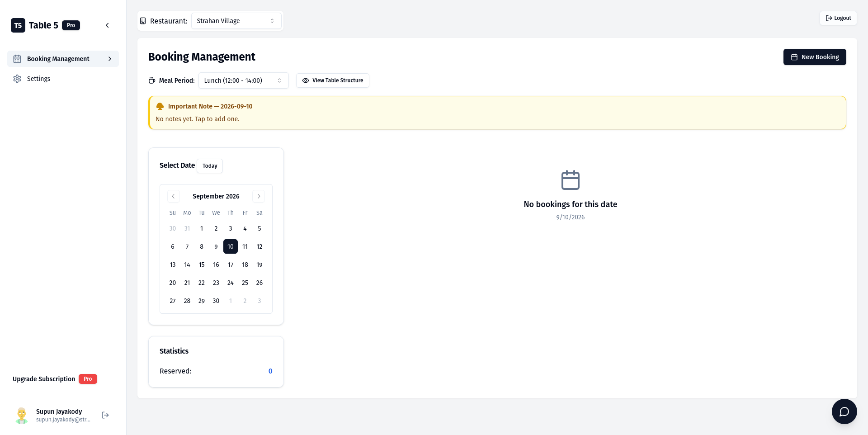Click the empty bookings calendar icon
Image resolution: width=868 pixels, height=435 pixels.
click(x=571, y=180)
